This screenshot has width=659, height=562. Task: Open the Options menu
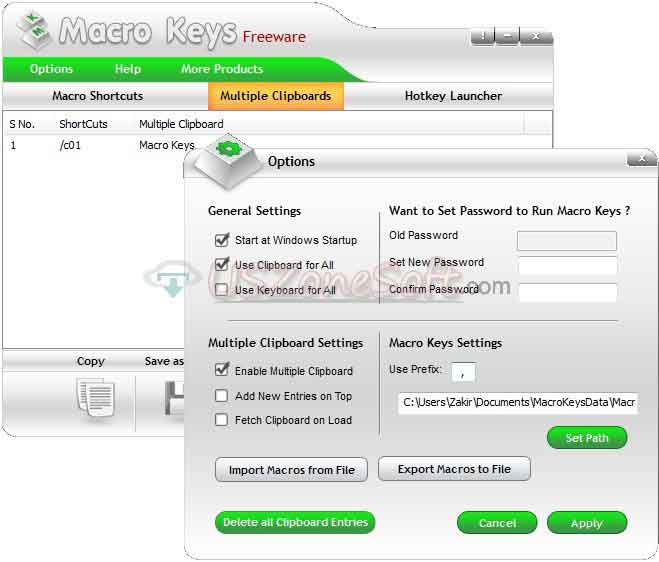coord(51,69)
